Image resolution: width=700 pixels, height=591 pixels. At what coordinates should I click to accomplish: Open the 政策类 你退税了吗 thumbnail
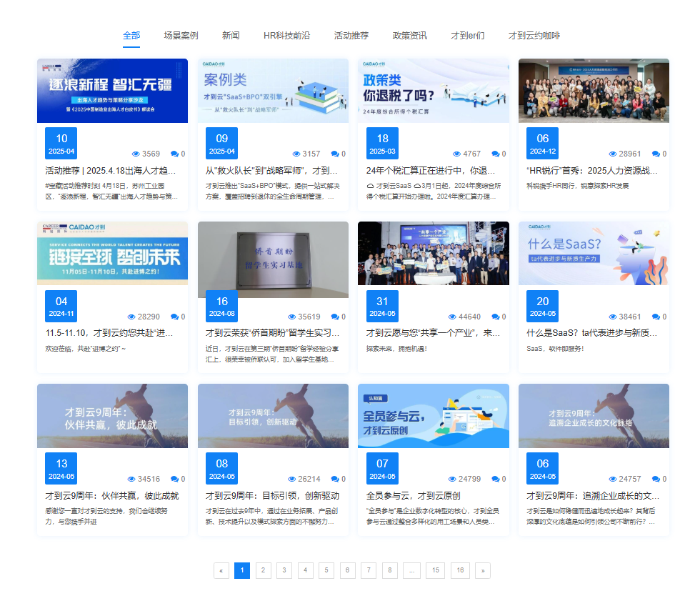[434, 91]
